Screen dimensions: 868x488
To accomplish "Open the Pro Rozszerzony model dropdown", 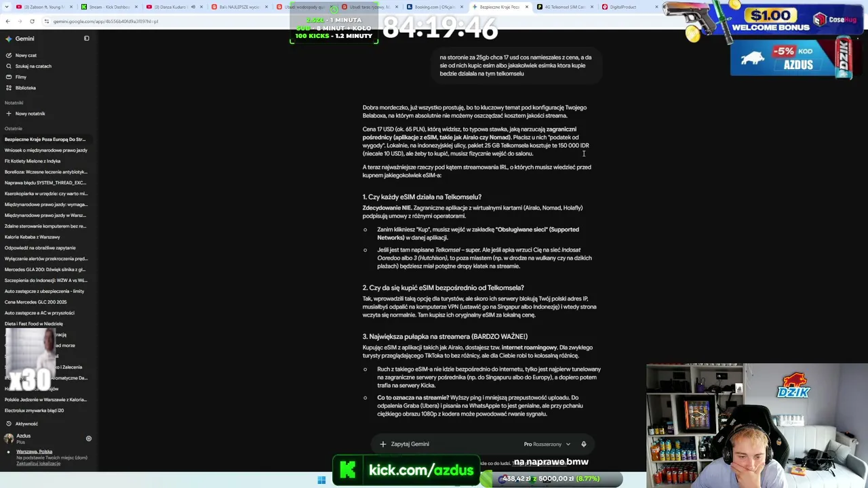I will coord(547,444).
